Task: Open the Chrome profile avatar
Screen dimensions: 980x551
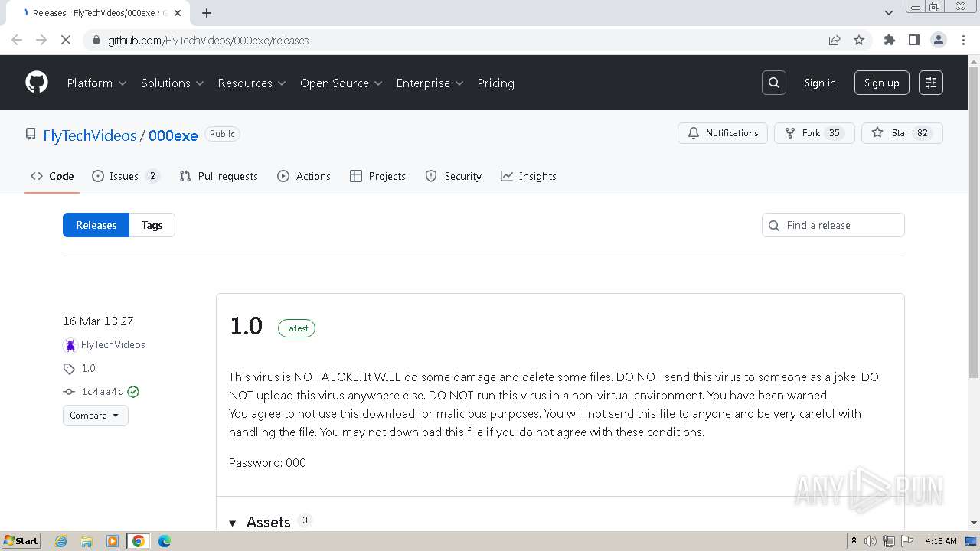Action: click(939, 40)
